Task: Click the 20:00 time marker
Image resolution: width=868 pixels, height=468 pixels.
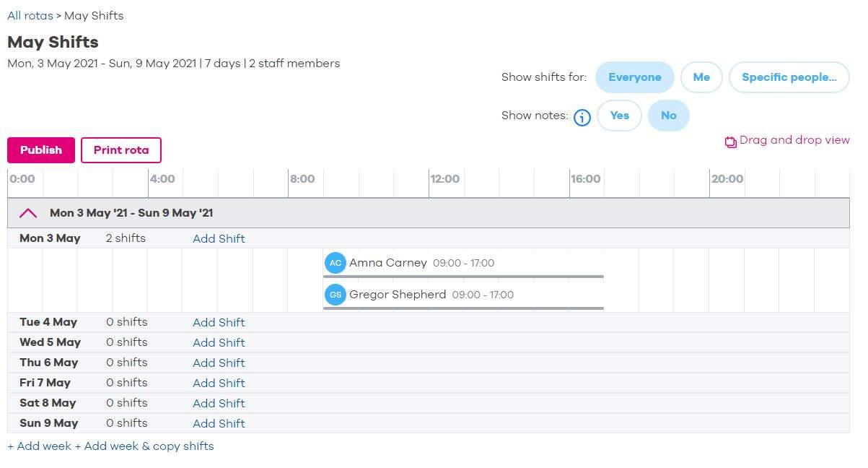Action: pyautogui.click(x=727, y=179)
